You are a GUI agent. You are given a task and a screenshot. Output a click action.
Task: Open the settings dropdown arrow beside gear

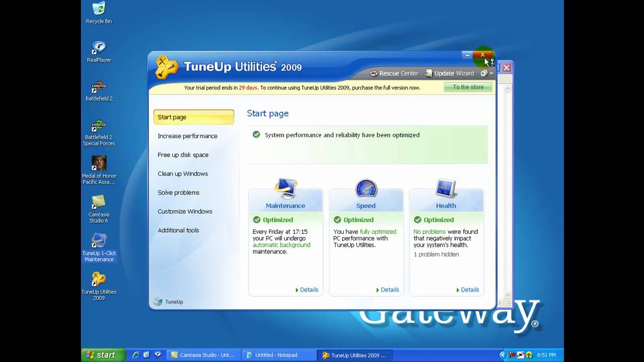pos(492,74)
